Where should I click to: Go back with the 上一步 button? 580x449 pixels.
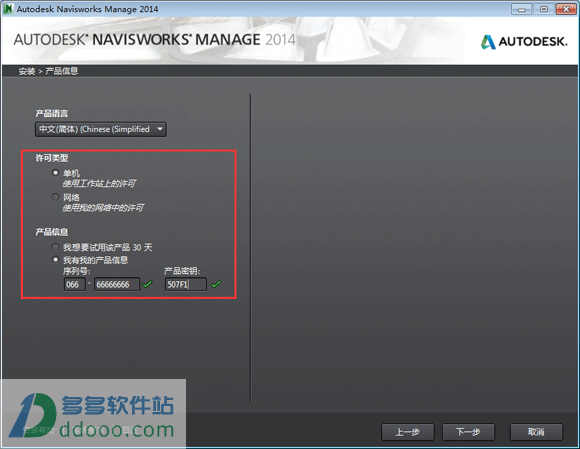click(408, 432)
